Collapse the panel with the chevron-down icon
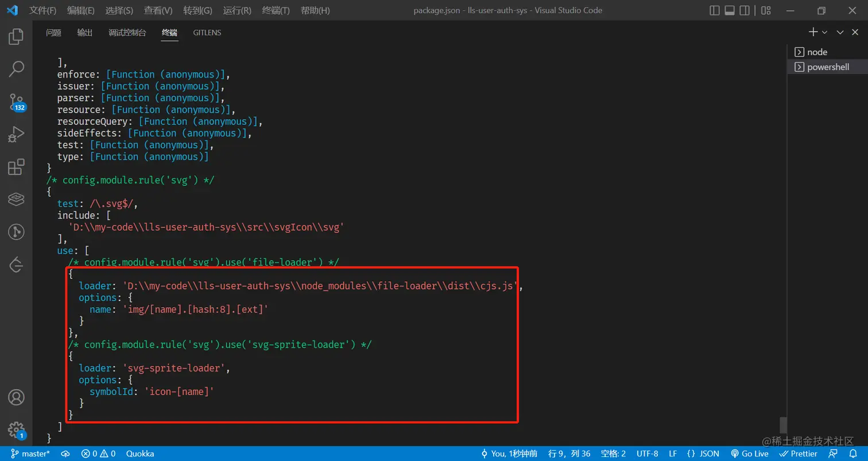The width and height of the screenshot is (868, 461). coord(840,32)
